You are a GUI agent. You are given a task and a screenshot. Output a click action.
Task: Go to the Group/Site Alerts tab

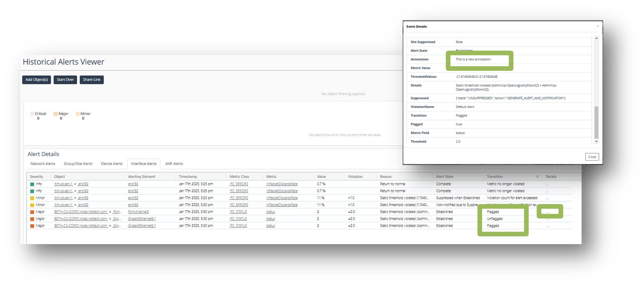pos(78,164)
